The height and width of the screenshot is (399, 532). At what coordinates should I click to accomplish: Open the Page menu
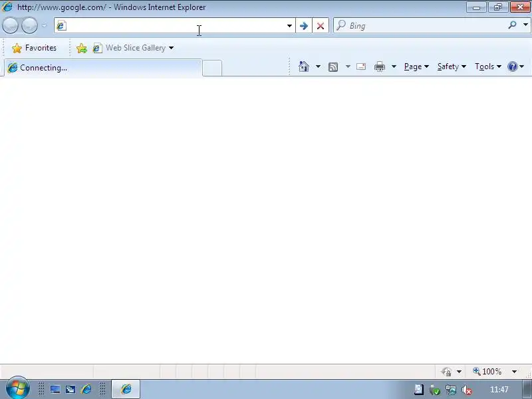tap(416, 66)
